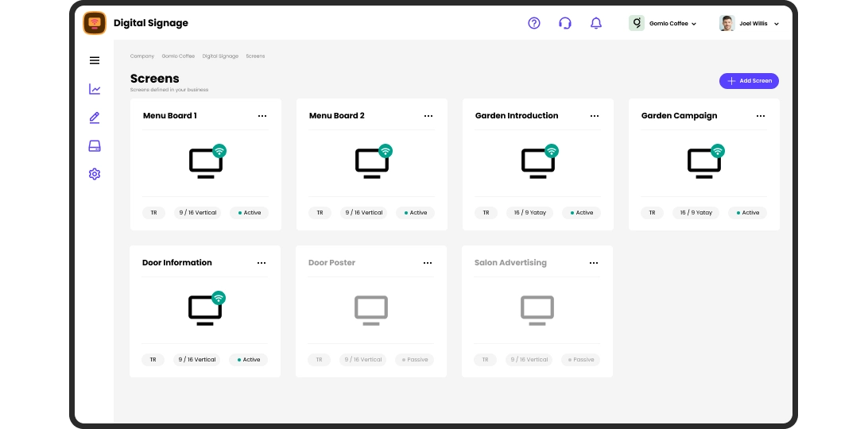Viewport: 868px width, 429px height.
Task: Click the Add Screen button
Action: coord(749,81)
